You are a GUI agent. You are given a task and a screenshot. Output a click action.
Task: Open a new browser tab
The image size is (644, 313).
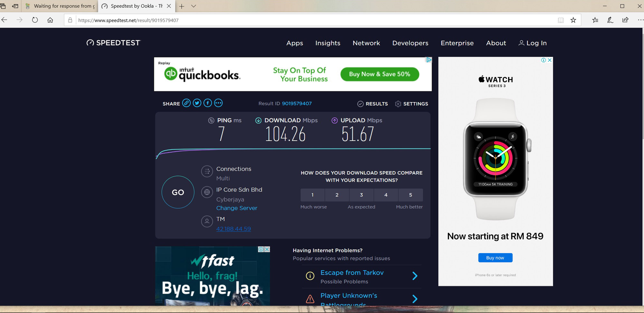click(x=182, y=6)
